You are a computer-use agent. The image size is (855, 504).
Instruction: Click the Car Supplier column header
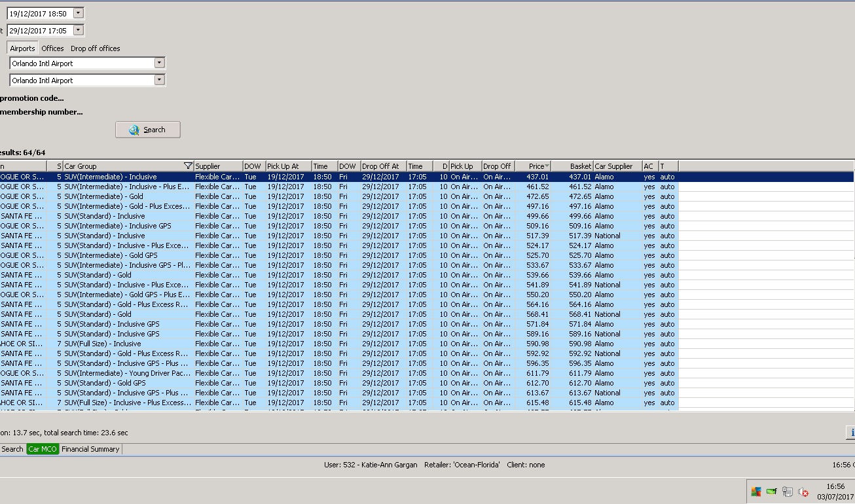tap(617, 166)
